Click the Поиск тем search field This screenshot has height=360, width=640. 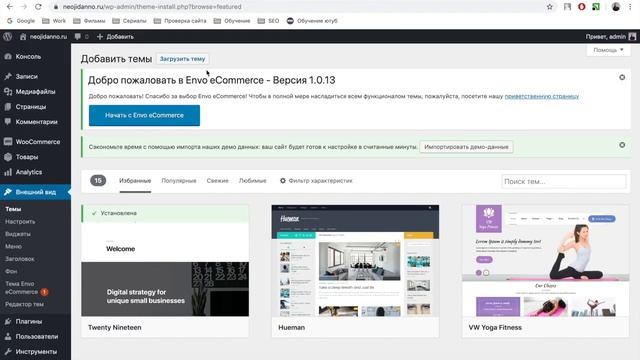[563, 181]
